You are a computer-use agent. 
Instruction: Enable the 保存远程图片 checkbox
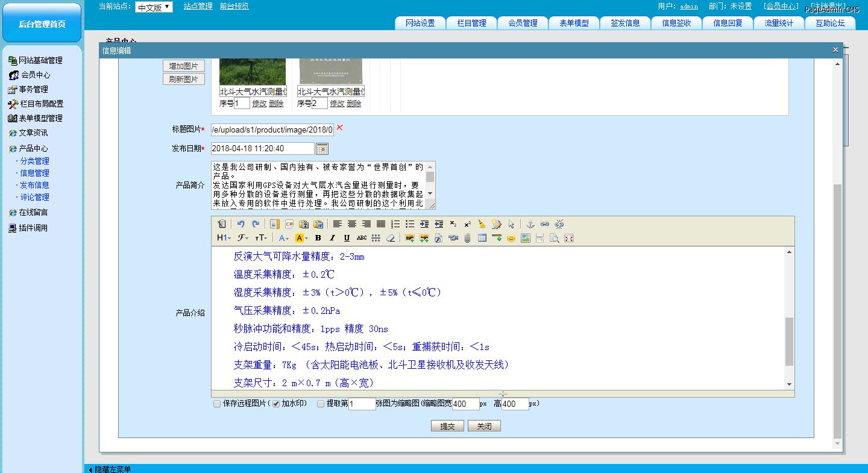(217, 404)
